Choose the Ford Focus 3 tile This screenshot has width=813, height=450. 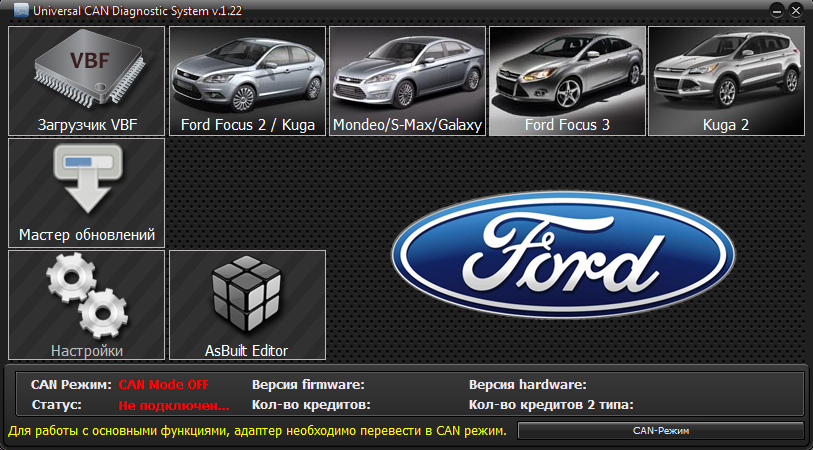[567, 81]
